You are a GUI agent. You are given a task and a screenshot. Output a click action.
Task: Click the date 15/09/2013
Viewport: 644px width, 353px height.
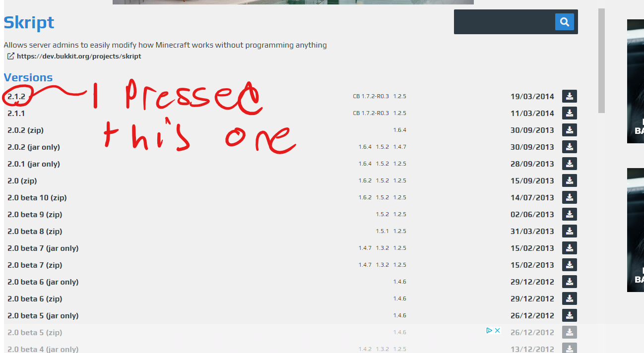point(532,180)
